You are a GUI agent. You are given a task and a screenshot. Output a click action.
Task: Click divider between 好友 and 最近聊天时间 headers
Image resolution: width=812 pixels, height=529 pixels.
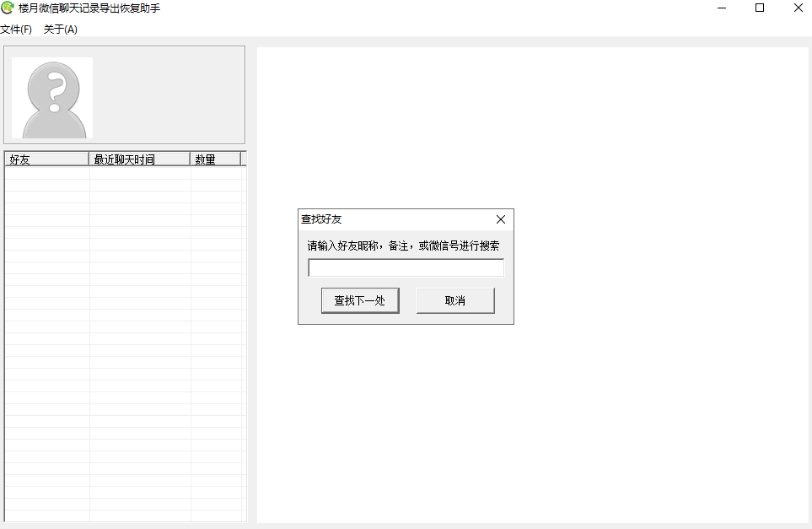(89, 159)
